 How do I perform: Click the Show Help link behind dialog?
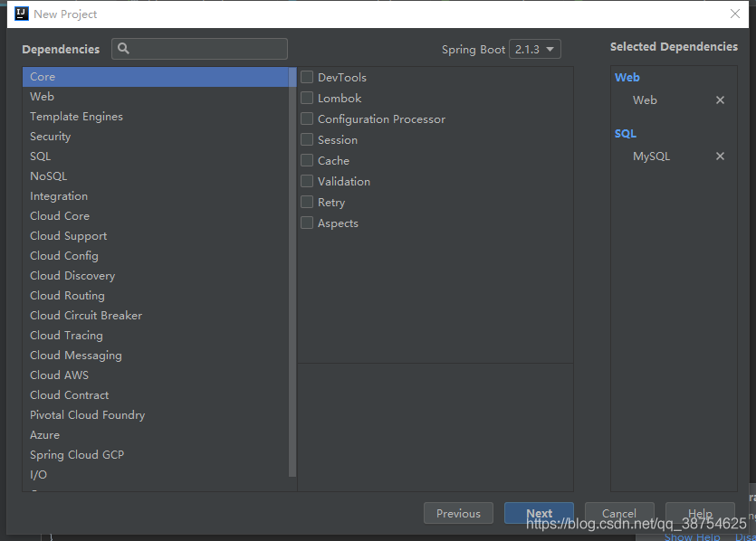[x=692, y=537]
